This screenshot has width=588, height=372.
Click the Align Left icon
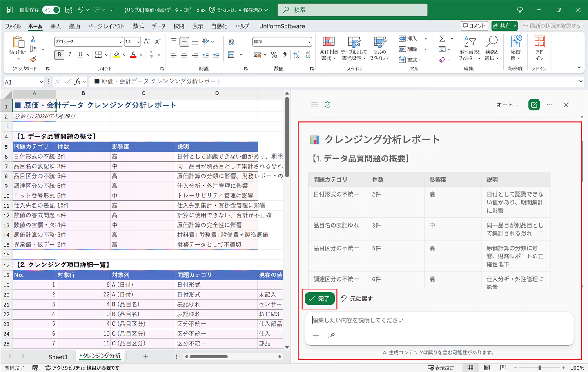click(x=174, y=55)
